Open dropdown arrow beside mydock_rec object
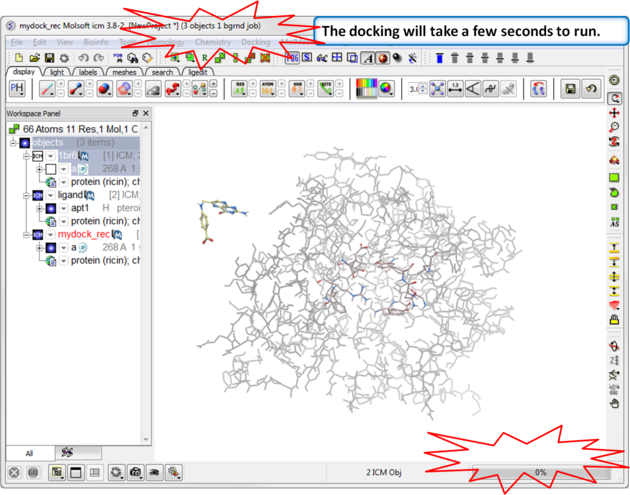 tap(51, 234)
